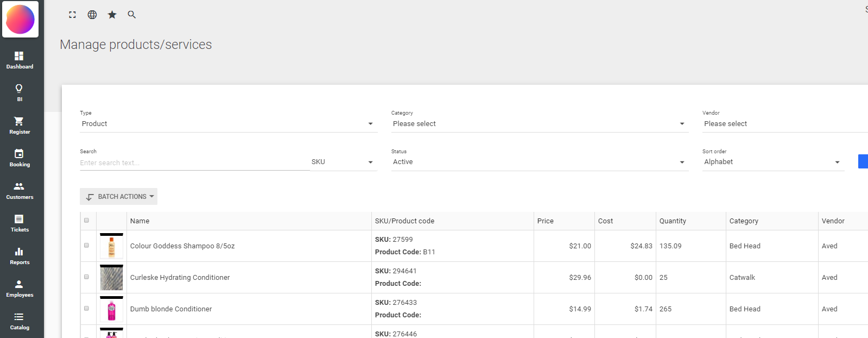
Task: Click the Colour Goddess Shampoo thumbnail
Action: 111,246
